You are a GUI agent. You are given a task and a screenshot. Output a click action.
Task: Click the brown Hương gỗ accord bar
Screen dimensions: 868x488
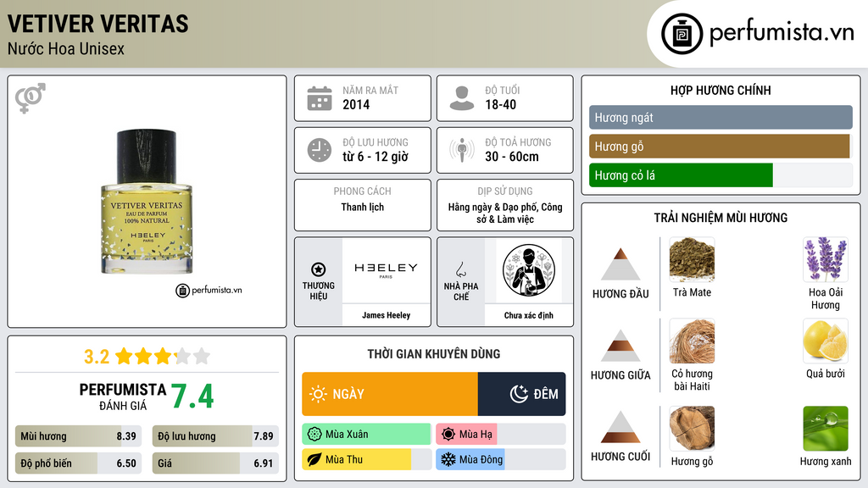(720, 146)
